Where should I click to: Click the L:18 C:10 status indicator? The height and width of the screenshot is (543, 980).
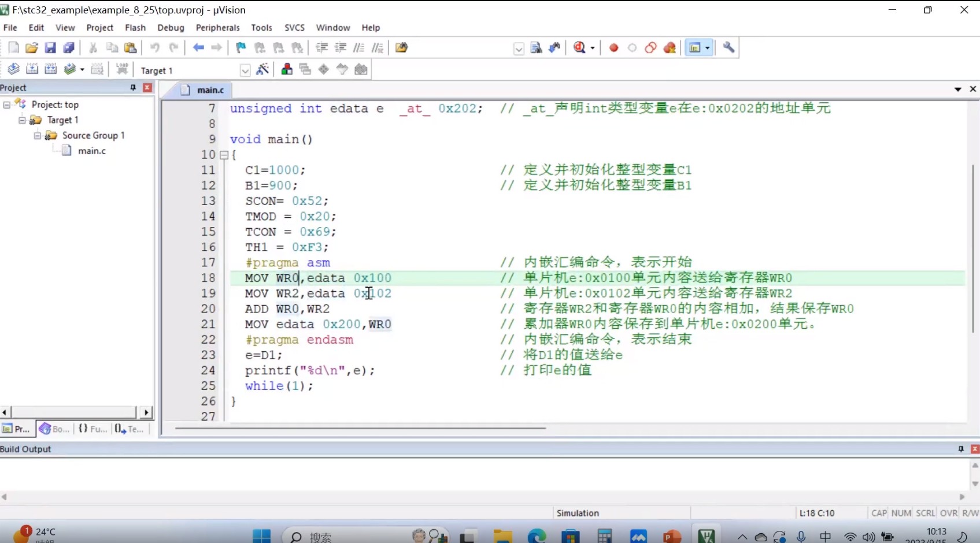[x=816, y=513]
